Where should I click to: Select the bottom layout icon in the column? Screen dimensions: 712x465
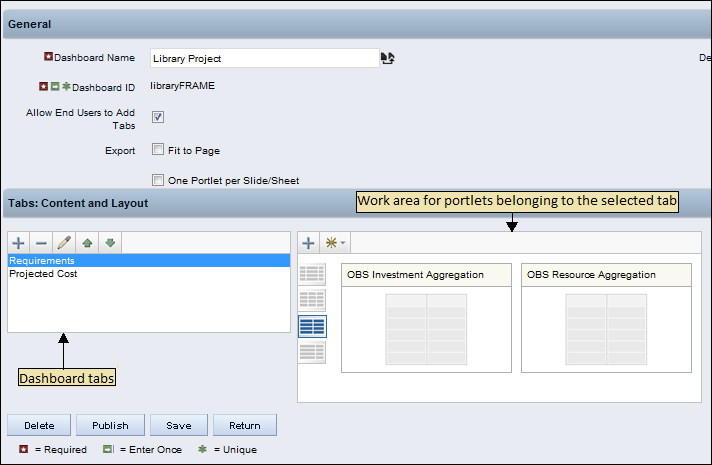tap(312, 352)
